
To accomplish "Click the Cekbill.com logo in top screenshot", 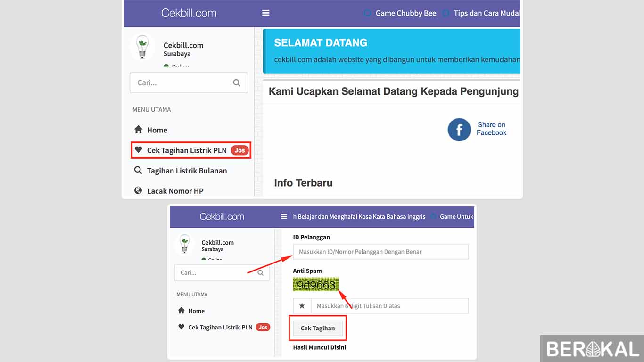I will tap(189, 13).
